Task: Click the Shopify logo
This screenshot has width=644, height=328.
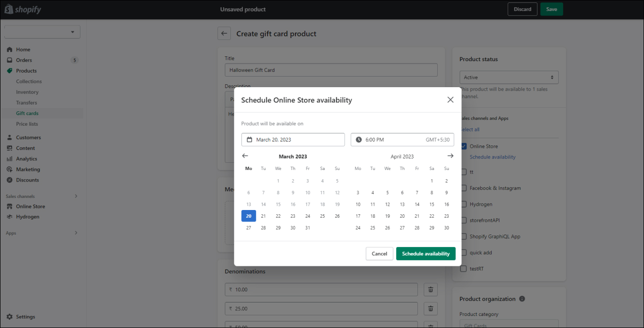Action: pyautogui.click(x=23, y=9)
